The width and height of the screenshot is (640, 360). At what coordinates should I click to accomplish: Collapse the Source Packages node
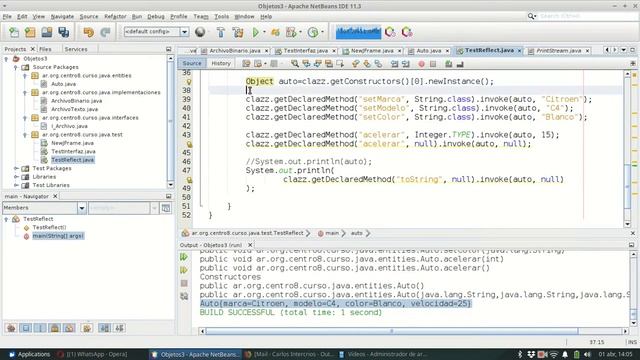click(16, 67)
